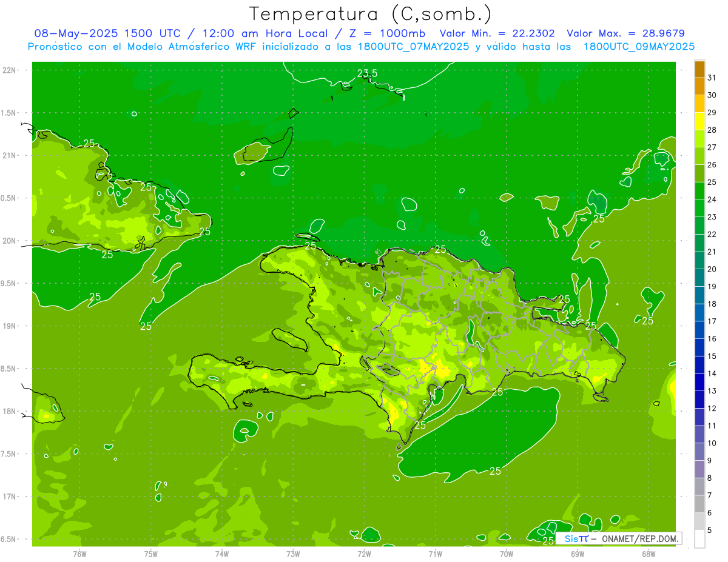
Task: Click the '17N' latitude label
Action: (x=10, y=497)
